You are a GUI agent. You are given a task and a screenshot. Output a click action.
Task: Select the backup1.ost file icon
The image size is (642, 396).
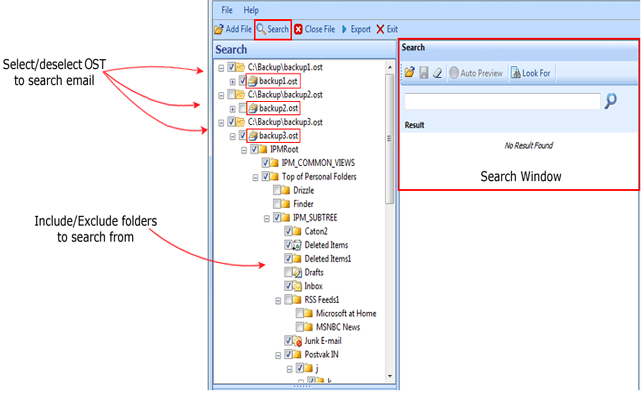point(253,81)
